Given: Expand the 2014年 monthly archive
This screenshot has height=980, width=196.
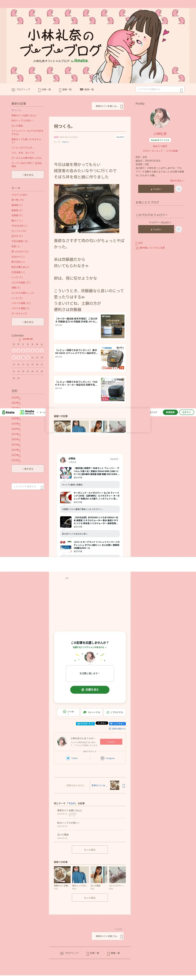Looking at the screenshot, I should (x=16, y=450).
